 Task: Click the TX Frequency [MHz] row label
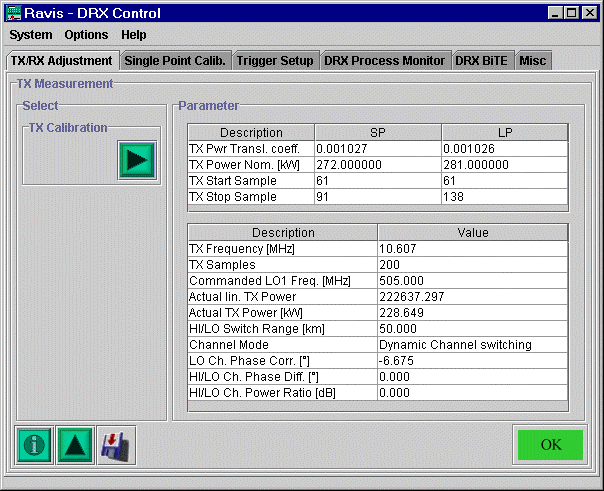click(x=283, y=249)
